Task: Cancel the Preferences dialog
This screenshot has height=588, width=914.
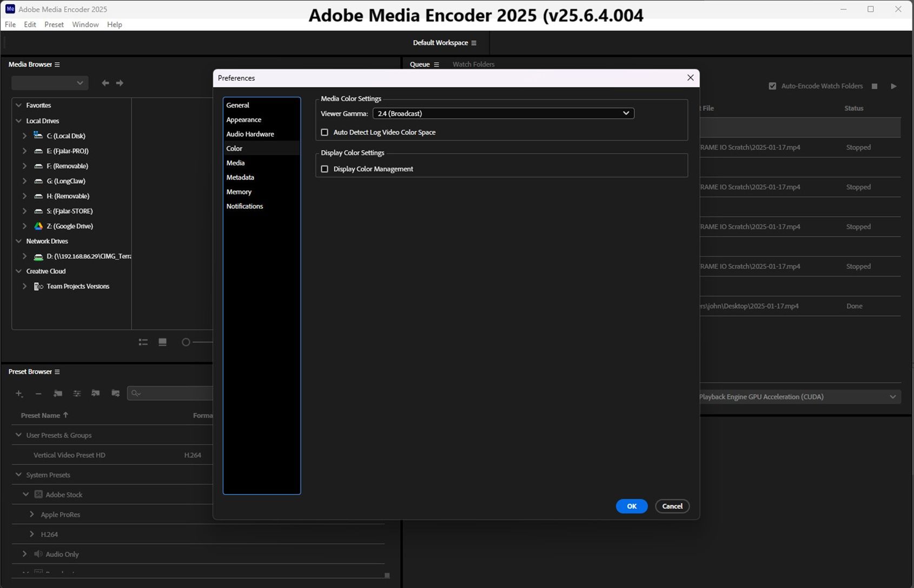Action: point(672,506)
